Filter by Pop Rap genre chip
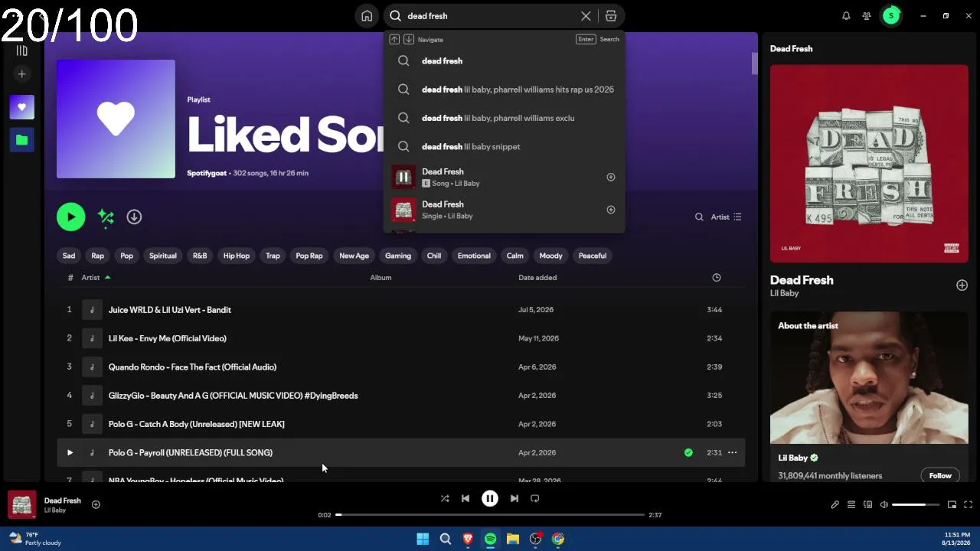 click(309, 256)
